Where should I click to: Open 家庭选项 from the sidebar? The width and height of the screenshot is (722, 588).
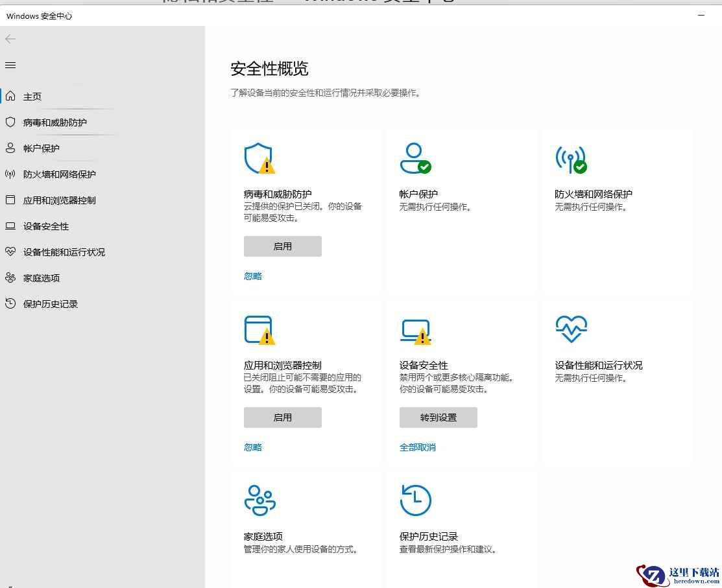coord(41,278)
